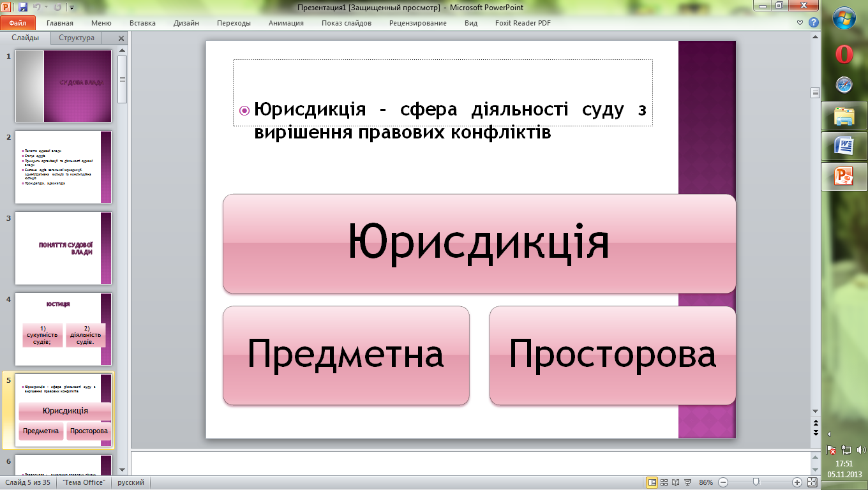Screen dimensions: 868x490
Task: Start Slide Show from status bar icon
Action: (687, 482)
